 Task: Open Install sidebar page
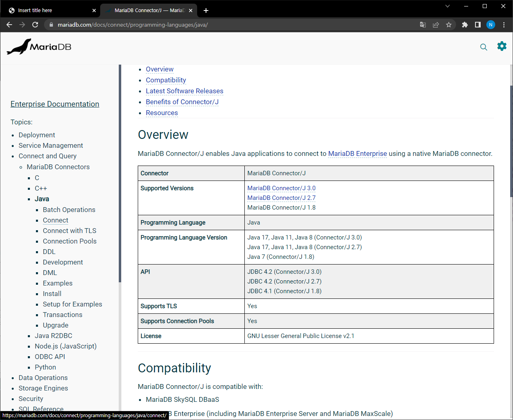coord(52,294)
